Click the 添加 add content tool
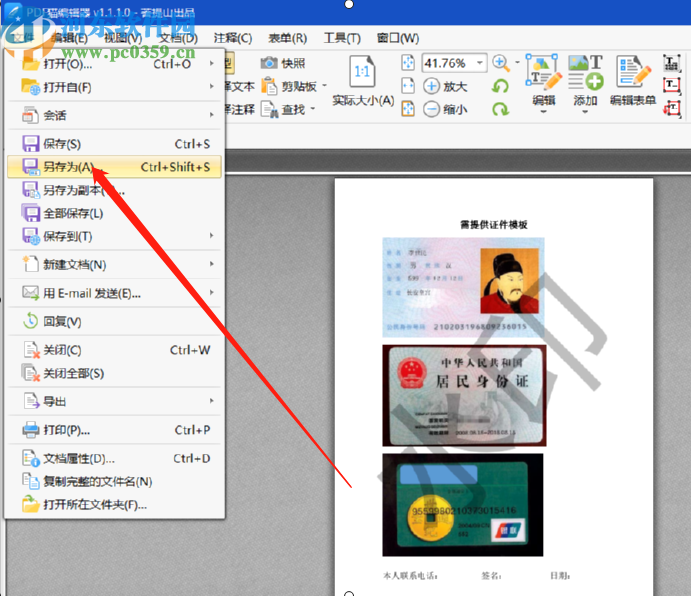 [586, 84]
